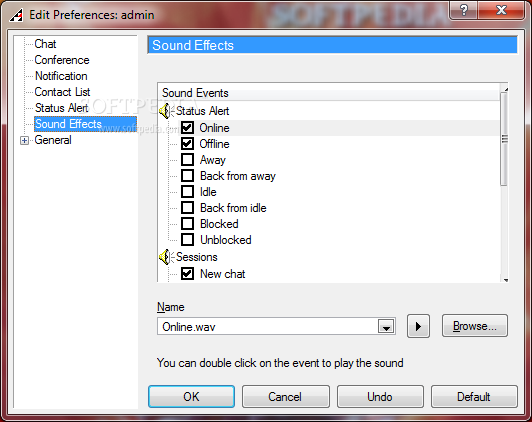
Task: Select General in the preferences tree
Action: click(x=53, y=140)
